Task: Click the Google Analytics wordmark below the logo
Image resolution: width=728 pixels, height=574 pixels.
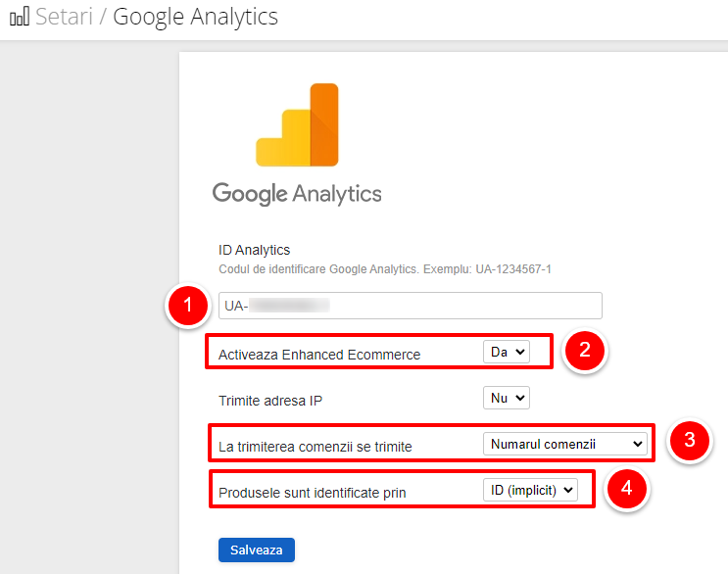Action: click(x=297, y=194)
